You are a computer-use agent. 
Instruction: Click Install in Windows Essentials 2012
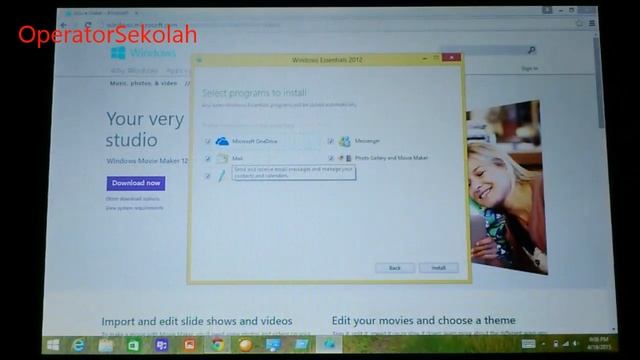point(439,268)
